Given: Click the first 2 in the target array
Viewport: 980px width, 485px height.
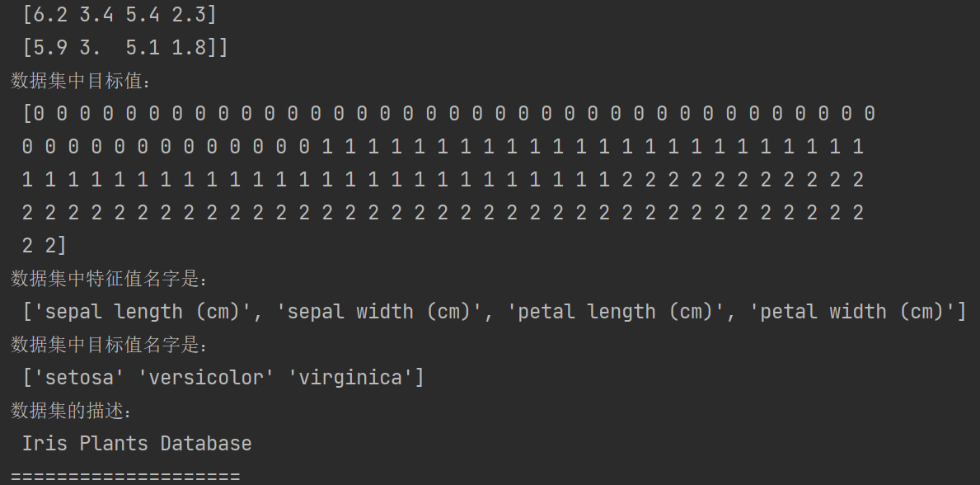Looking at the screenshot, I should coord(627,181).
